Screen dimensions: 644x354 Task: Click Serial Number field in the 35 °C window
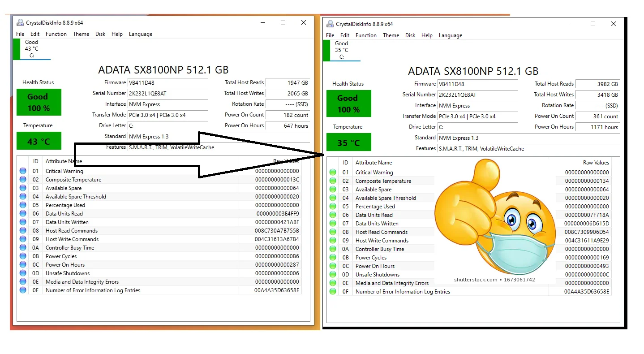pyautogui.click(x=477, y=95)
